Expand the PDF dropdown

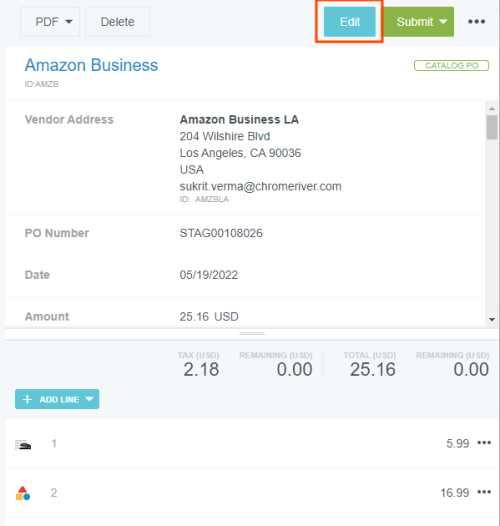[50, 22]
